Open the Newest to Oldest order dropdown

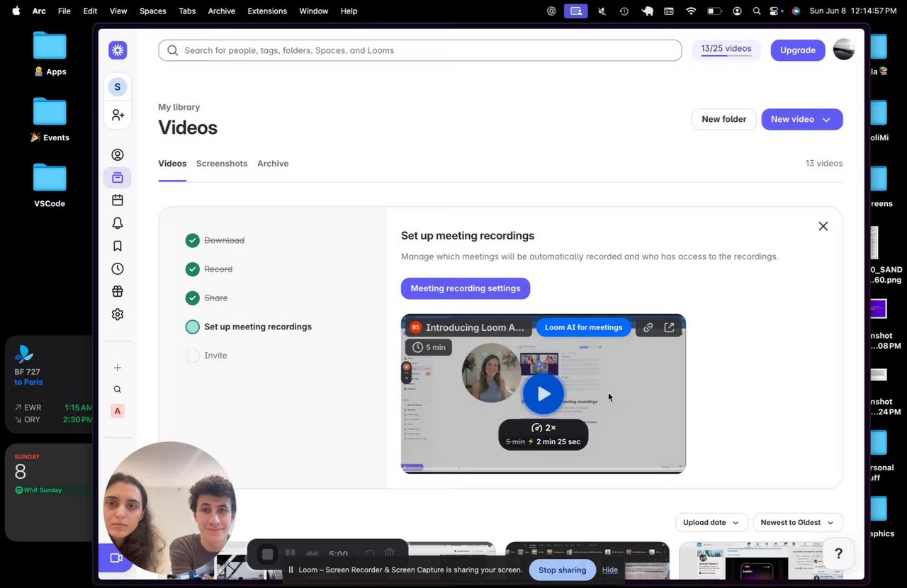pyautogui.click(x=798, y=523)
